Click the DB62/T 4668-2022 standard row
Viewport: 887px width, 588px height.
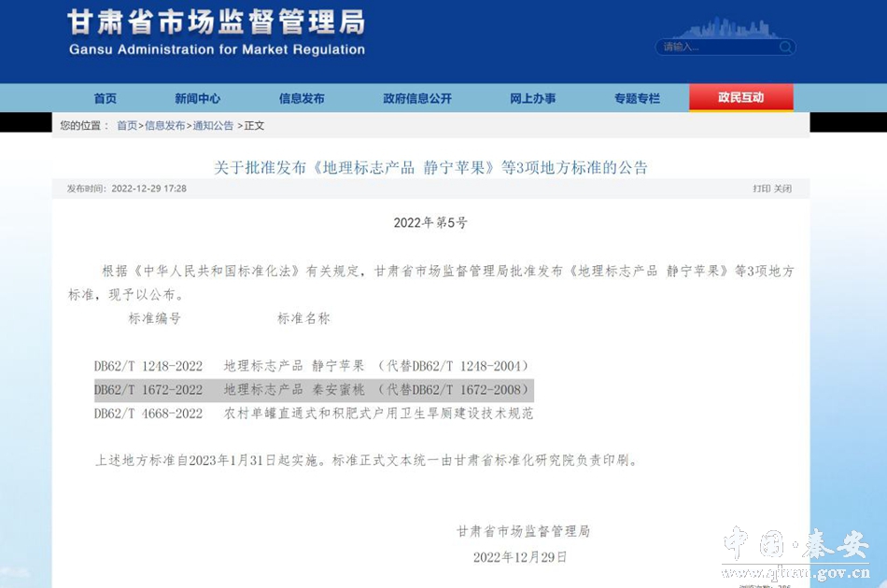314,413
